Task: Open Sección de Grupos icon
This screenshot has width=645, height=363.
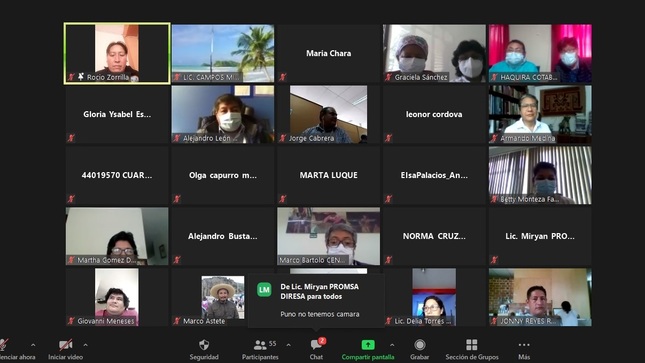Action: 472,344
